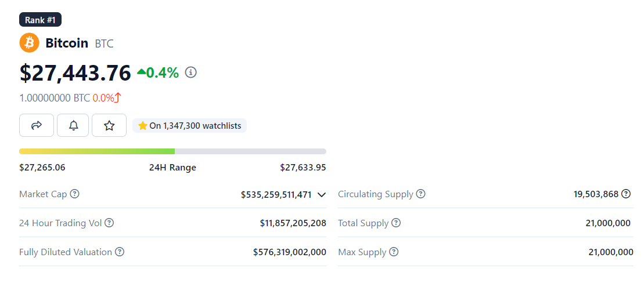Add Bitcoin to watchlist via star button
The width and height of the screenshot is (644, 283).
(x=109, y=125)
